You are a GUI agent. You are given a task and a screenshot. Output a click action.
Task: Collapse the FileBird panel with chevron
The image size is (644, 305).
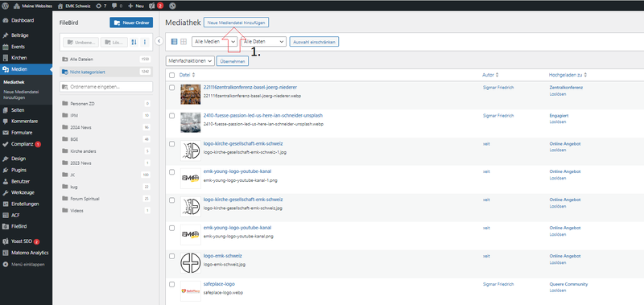click(x=159, y=40)
